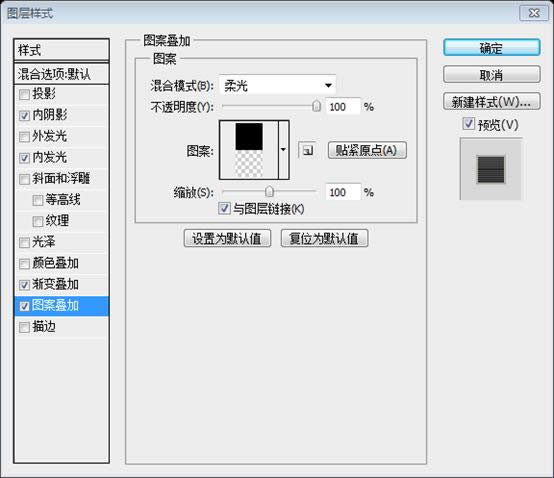Open the pattern picker dropdown arrow
Viewport: 554px width, 478px height.
pos(283,150)
